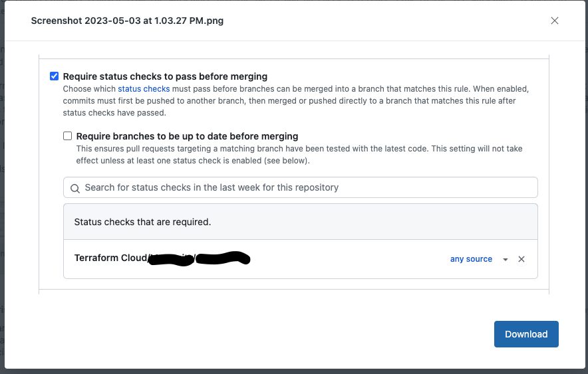
Task: Open the any source selector
Action: coord(471,259)
